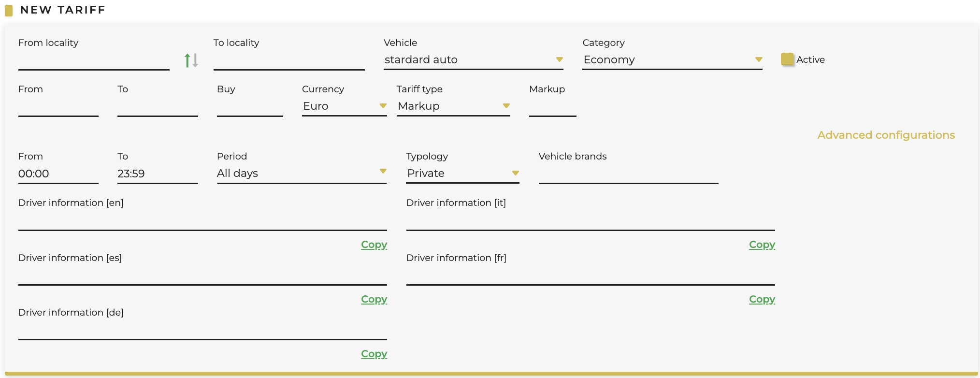
Task: Click the Markup value field
Action: coord(552,107)
